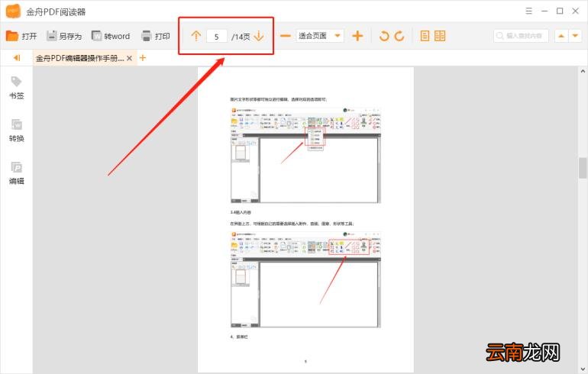Go to next page with down arrow

click(259, 36)
